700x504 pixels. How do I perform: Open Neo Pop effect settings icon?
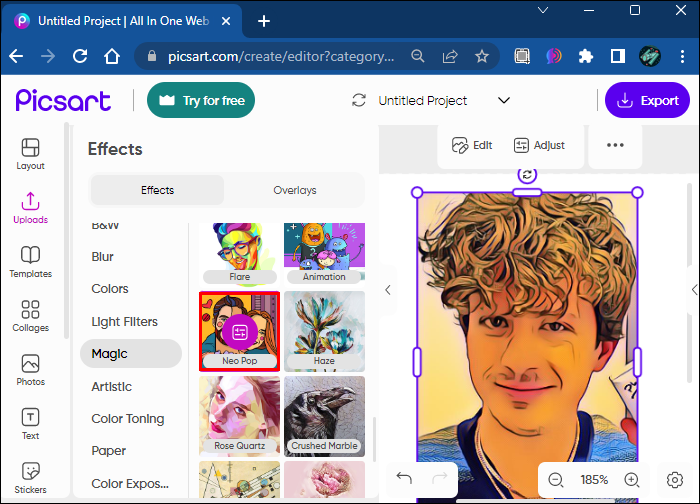[x=240, y=332]
